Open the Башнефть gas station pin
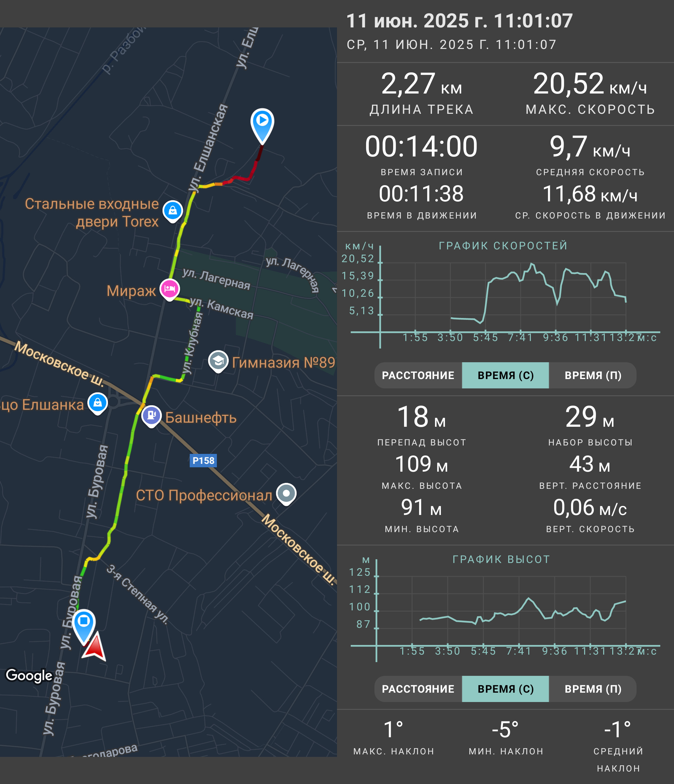The image size is (674, 784). coord(151,416)
